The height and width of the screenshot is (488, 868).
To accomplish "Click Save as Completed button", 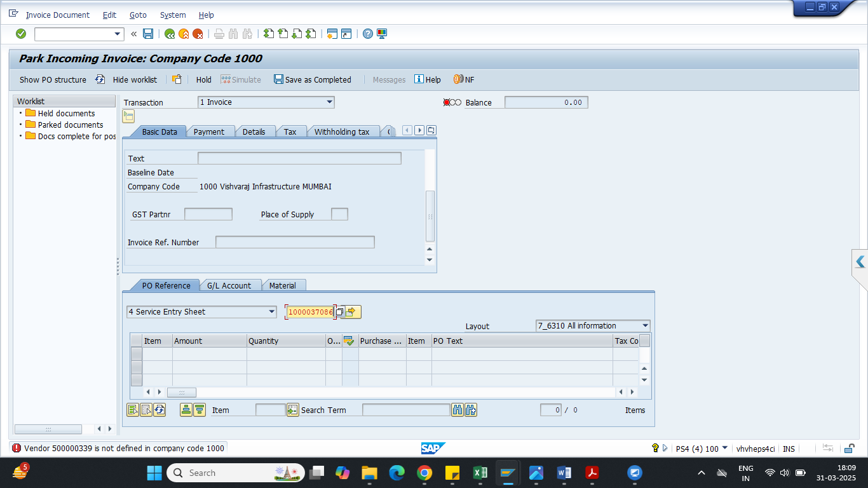I will pyautogui.click(x=312, y=79).
